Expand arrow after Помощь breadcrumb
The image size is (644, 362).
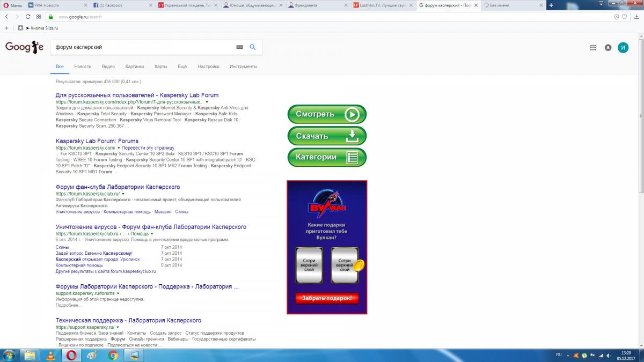[x=152, y=234]
